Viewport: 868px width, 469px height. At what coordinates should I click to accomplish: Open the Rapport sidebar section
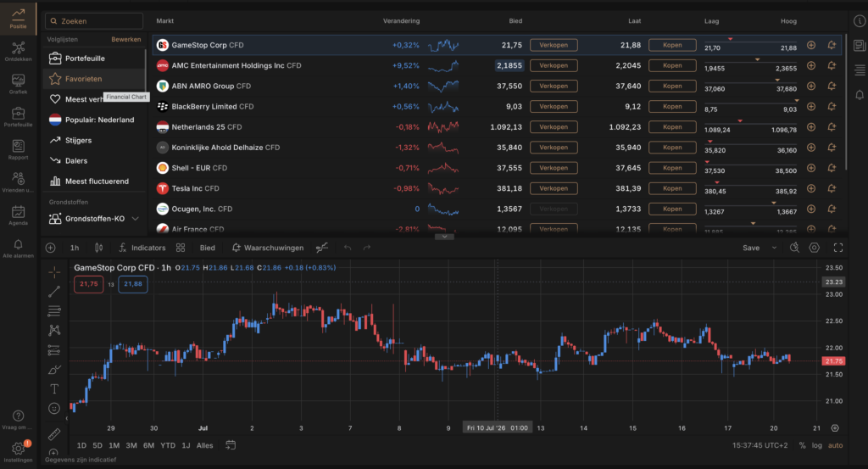18,149
